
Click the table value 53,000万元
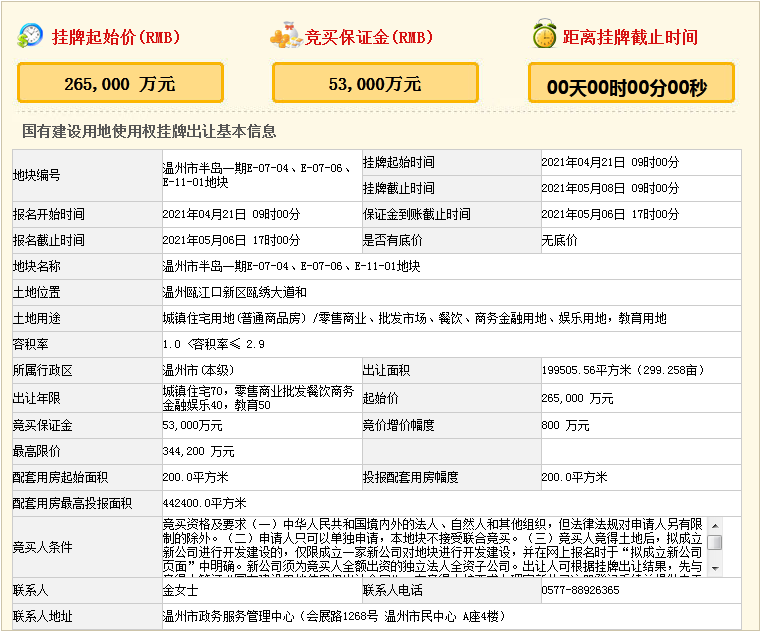pos(192,425)
